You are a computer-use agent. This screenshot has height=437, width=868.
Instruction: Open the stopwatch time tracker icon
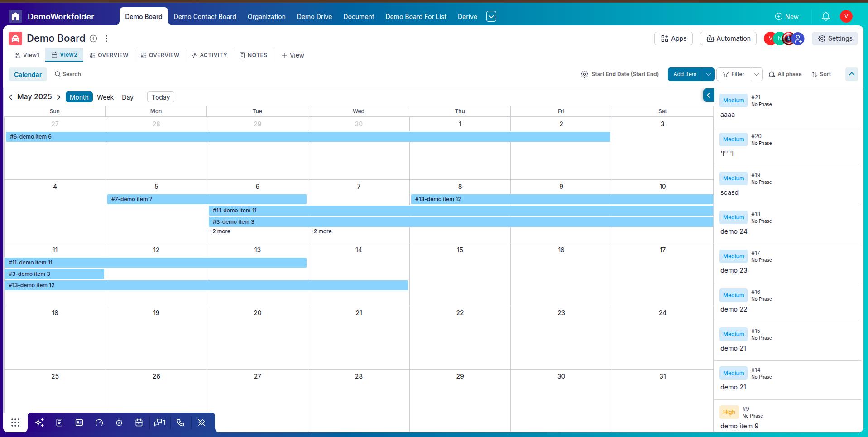(119, 423)
